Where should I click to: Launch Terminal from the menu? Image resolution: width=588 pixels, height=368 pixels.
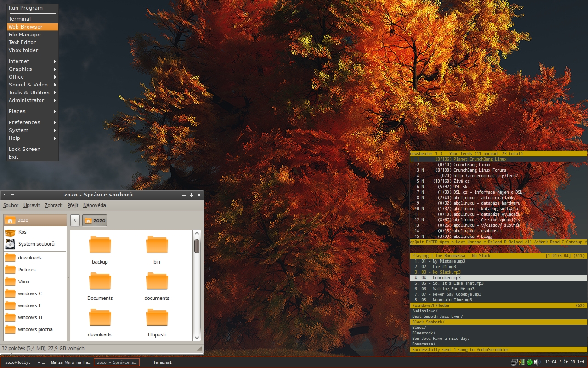coord(32,19)
